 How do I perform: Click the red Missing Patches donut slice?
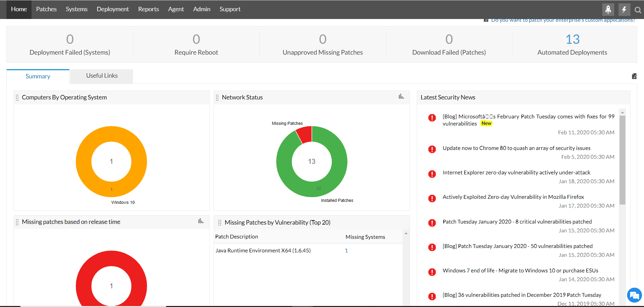[305, 134]
